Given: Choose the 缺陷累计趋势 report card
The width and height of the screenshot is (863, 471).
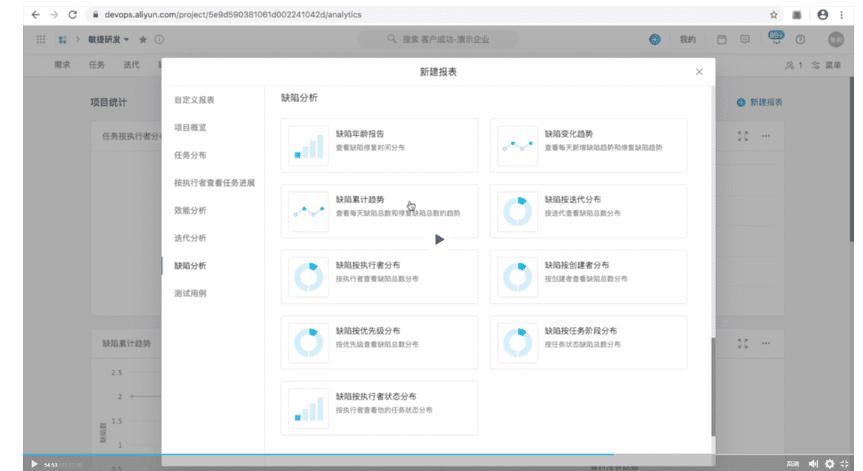Looking at the screenshot, I should tap(379, 211).
